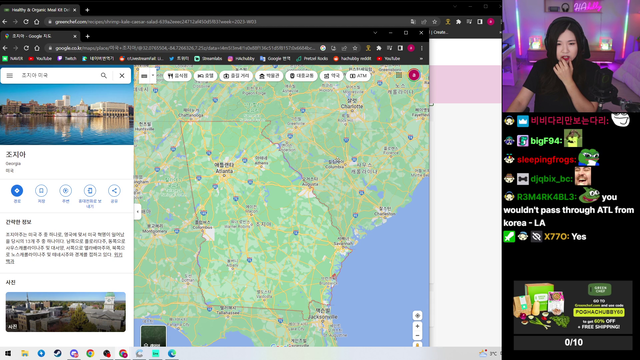Open Microsoft Edge from the taskbar
Image resolution: width=640 pixels, height=360 pixels.
(x=172, y=353)
